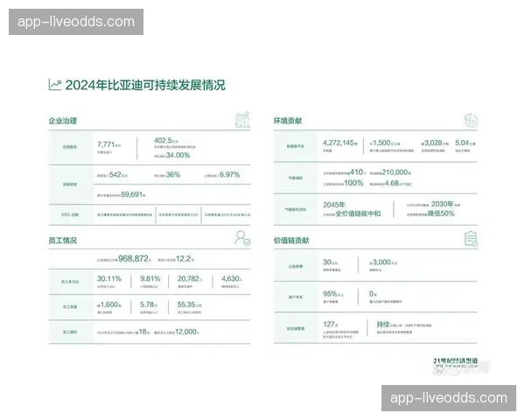Click the 1,500 figure in environment section

tap(381, 143)
